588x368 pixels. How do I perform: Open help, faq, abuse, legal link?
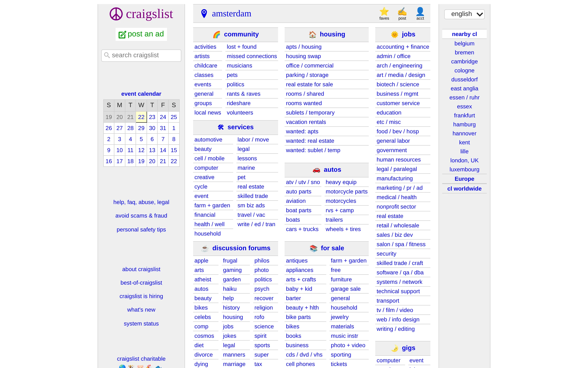[141, 202]
